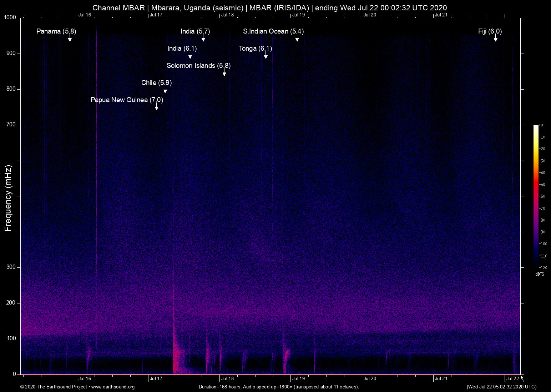Select the arrow beneath S.Indian Ocean (5.4)
551x392 pixels.
click(297, 39)
